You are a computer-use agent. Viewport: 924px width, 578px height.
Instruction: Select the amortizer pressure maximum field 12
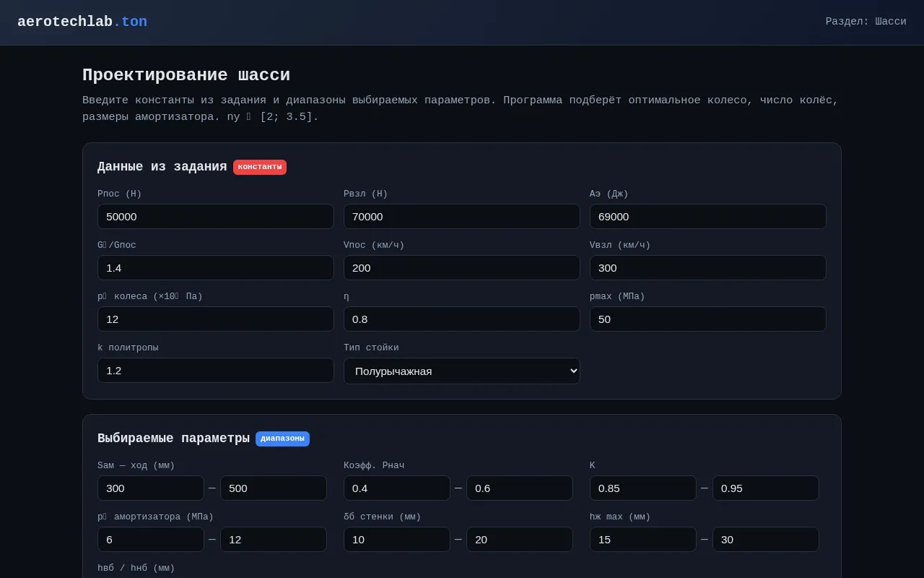274,540
